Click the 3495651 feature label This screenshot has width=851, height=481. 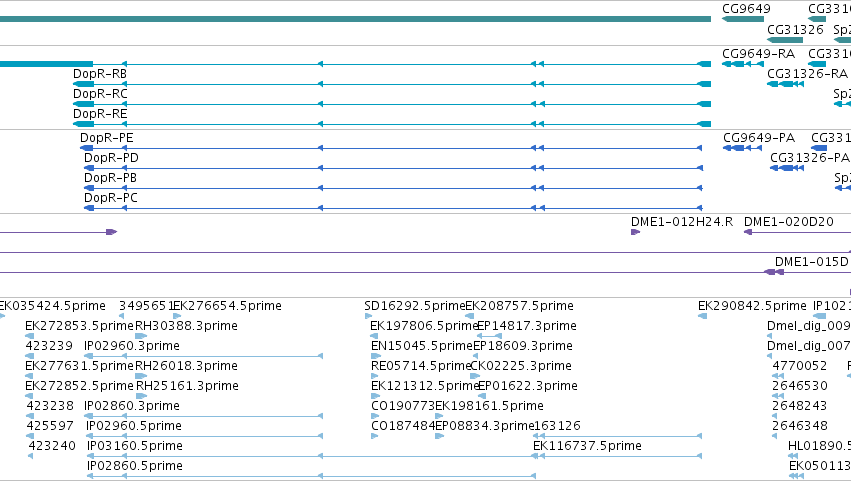coord(146,306)
